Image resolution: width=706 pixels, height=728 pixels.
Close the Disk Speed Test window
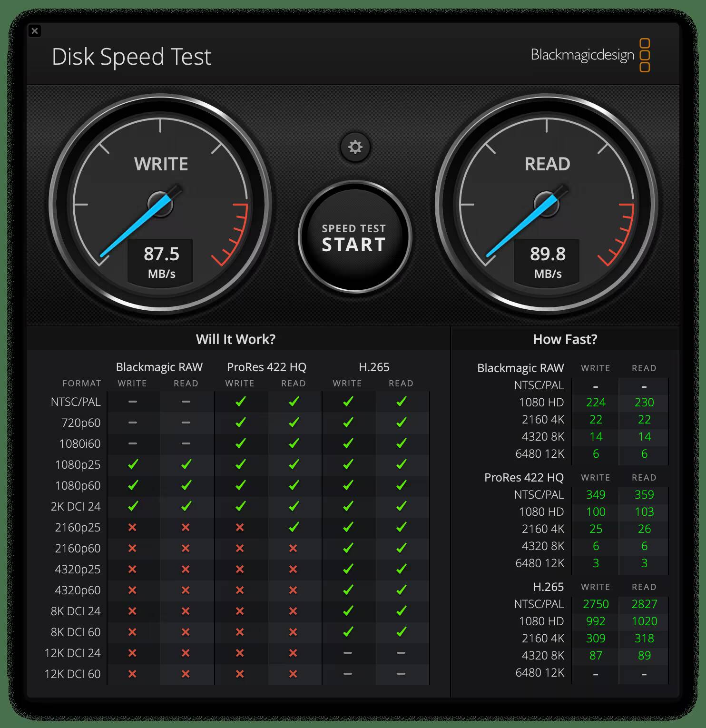[x=35, y=31]
